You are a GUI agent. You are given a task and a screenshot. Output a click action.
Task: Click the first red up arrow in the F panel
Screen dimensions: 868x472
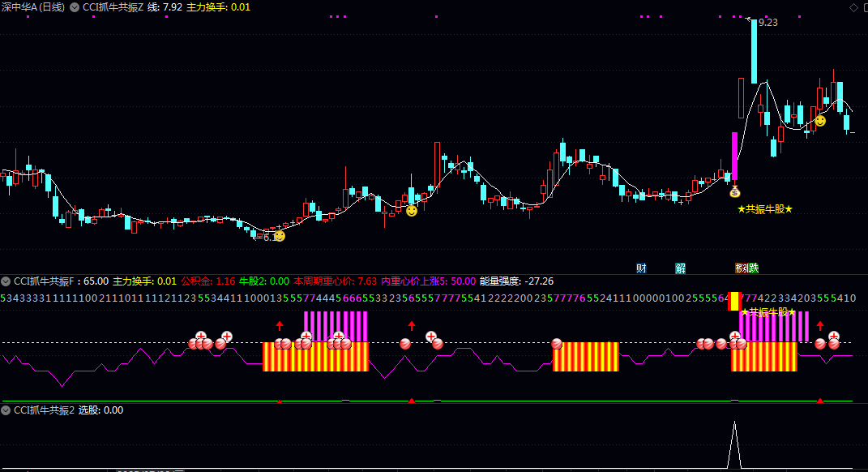point(280,326)
